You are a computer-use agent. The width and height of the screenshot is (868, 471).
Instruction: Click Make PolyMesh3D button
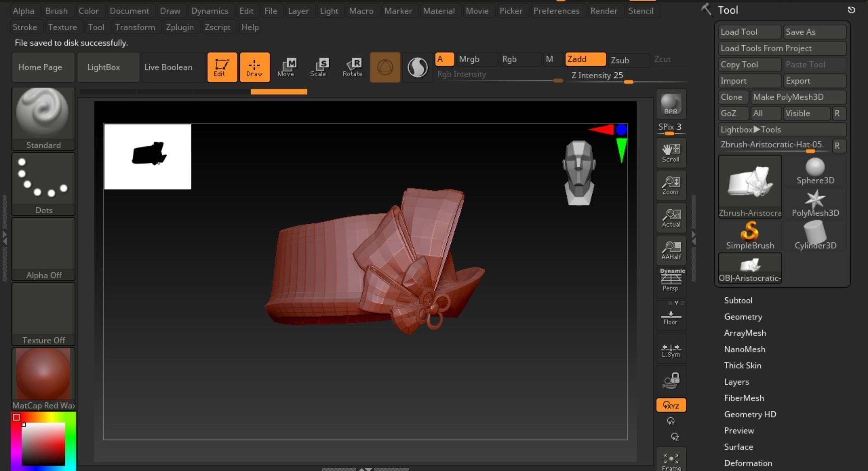click(798, 97)
